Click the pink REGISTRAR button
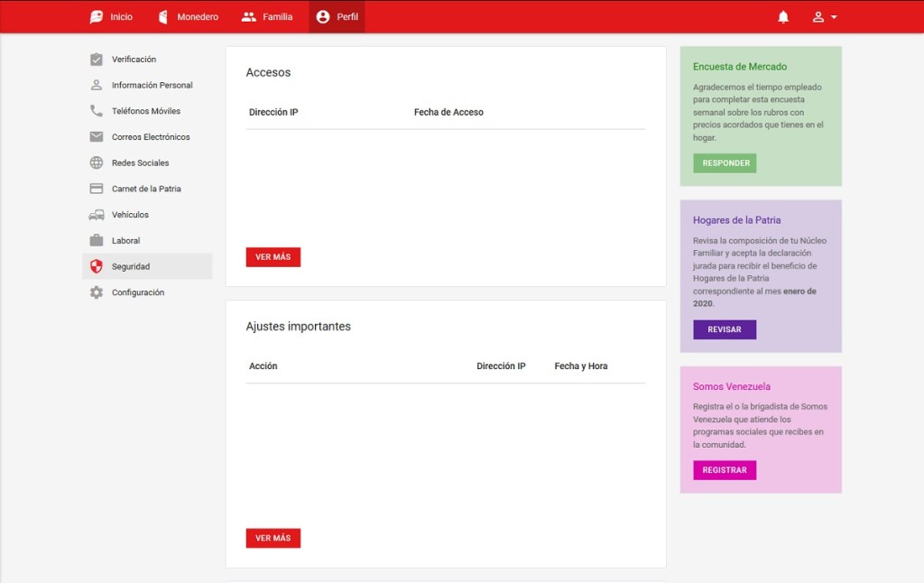 click(725, 470)
